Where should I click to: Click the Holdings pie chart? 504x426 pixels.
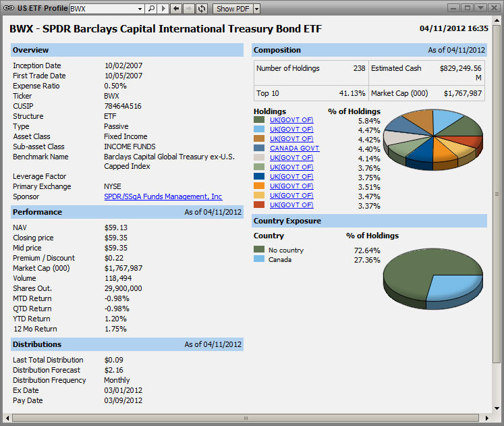coord(433,140)
